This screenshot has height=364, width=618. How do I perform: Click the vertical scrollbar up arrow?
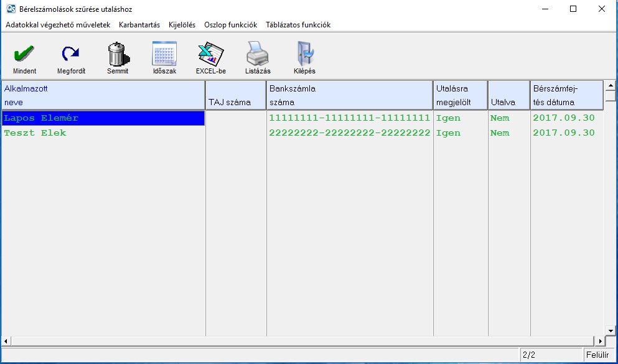[x=611, y=85]
